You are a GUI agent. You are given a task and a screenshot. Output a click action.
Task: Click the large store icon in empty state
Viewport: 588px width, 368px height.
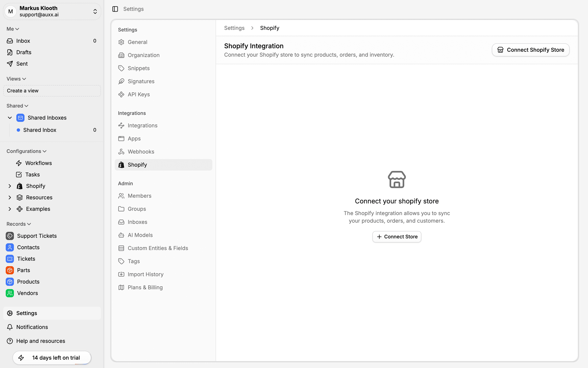point(397,179)
